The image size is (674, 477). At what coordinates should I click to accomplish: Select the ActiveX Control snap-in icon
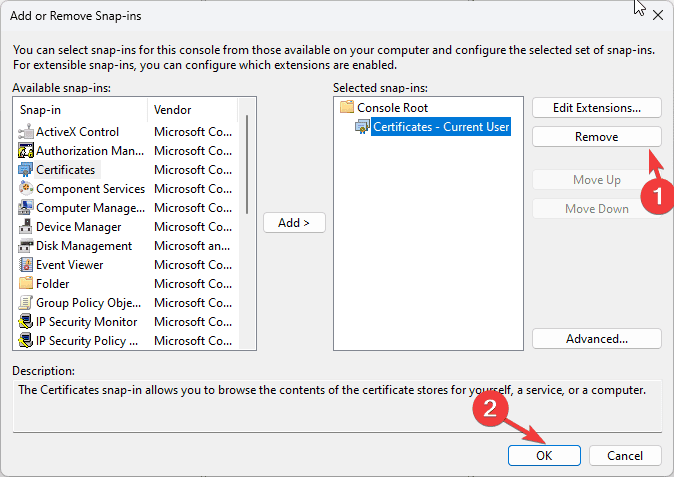[x=26, y=132]
